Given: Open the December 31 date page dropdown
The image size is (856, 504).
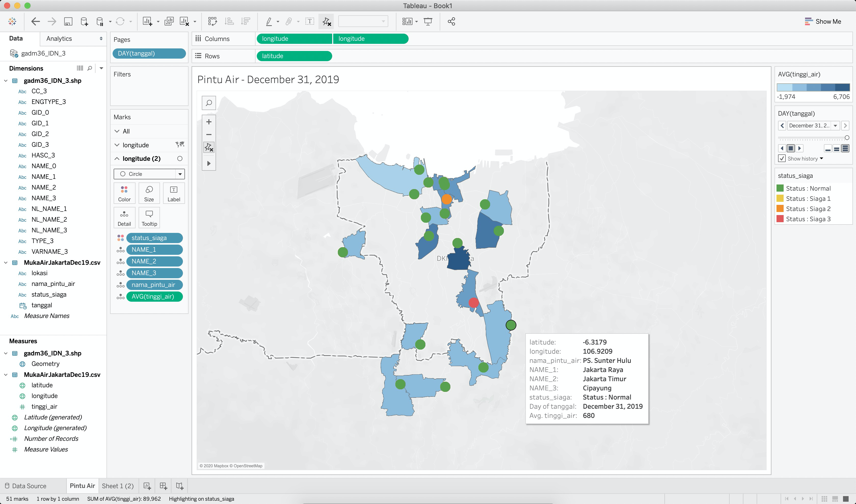Looking at the screenshot, I should tap(835, 126).
